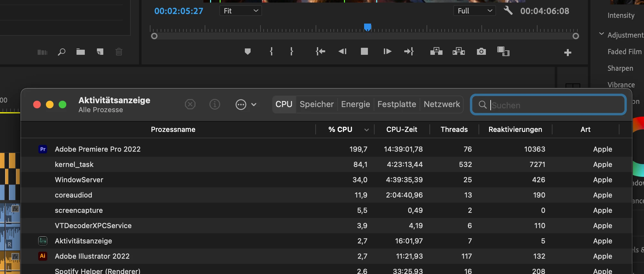Click the Intensity label in Premiere
Image resolution: width=644 pixels, height=274 pixels.
pyautogui.click(x=621, y=15)
